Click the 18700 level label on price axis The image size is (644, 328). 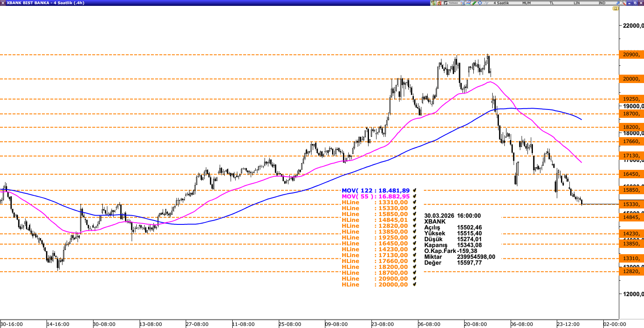point(631,114)
